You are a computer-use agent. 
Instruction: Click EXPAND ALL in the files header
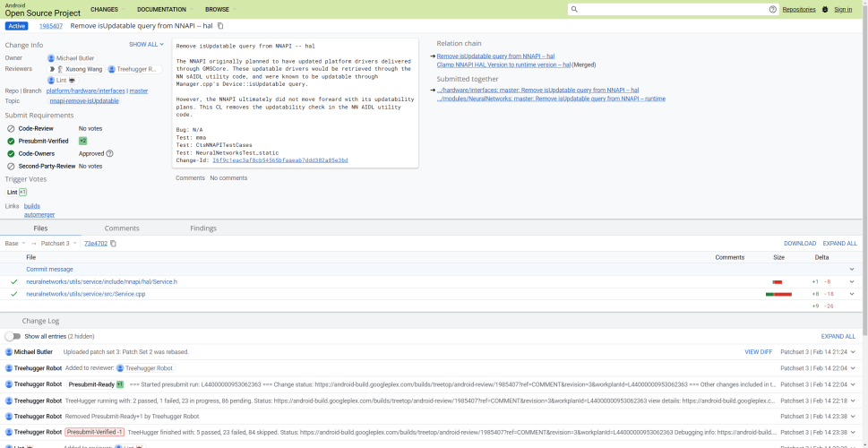[839, 244]
